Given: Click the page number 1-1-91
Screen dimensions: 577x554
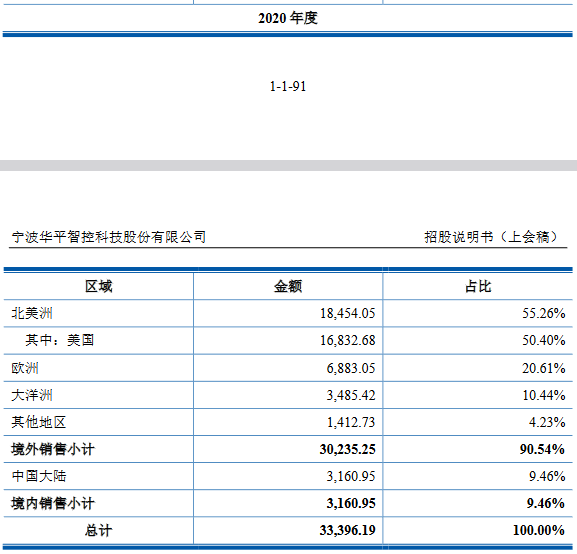Looking at the screenshot, I should coord(288,87).
